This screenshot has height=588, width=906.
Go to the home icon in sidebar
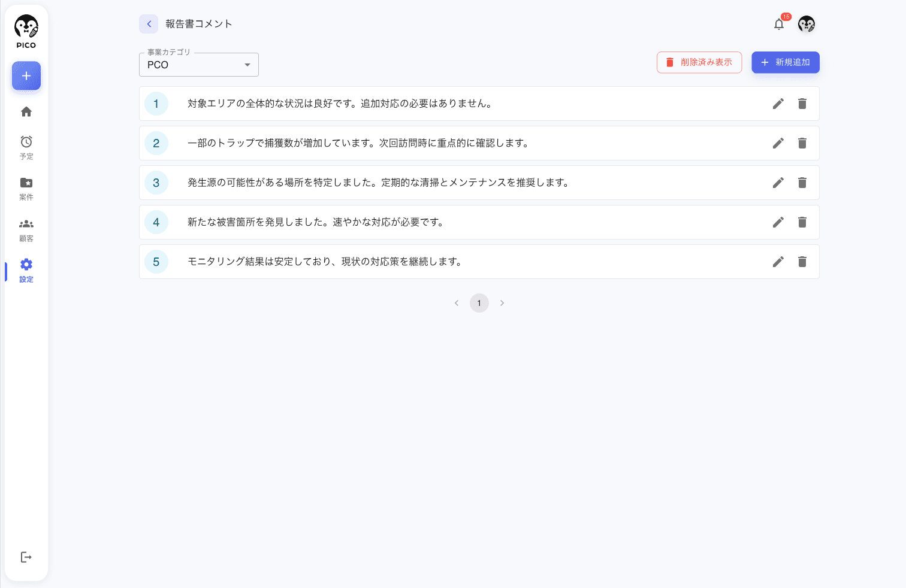tap(26, 111)
